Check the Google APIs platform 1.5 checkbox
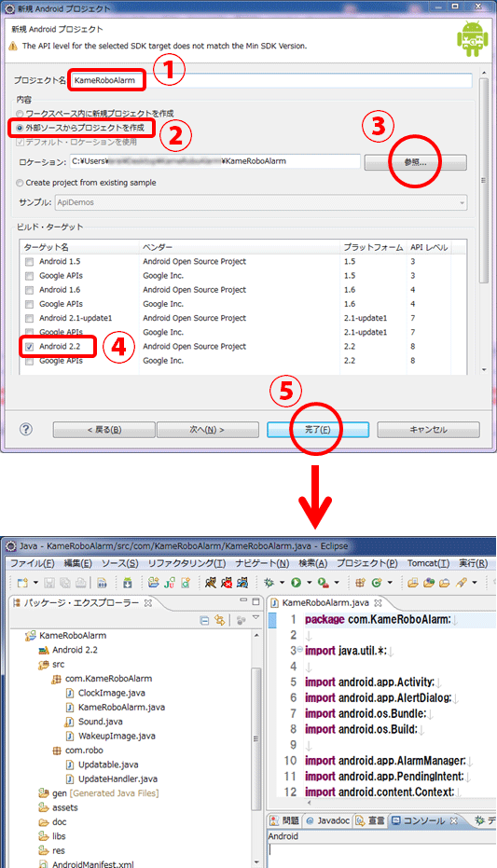Screen dimensions: 497x868 29,276
